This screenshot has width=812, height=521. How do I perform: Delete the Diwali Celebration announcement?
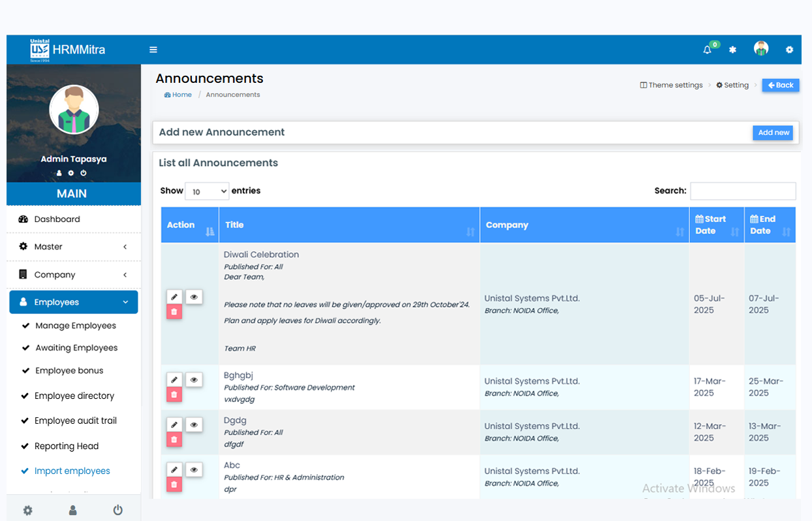click(x=174, y=312)
